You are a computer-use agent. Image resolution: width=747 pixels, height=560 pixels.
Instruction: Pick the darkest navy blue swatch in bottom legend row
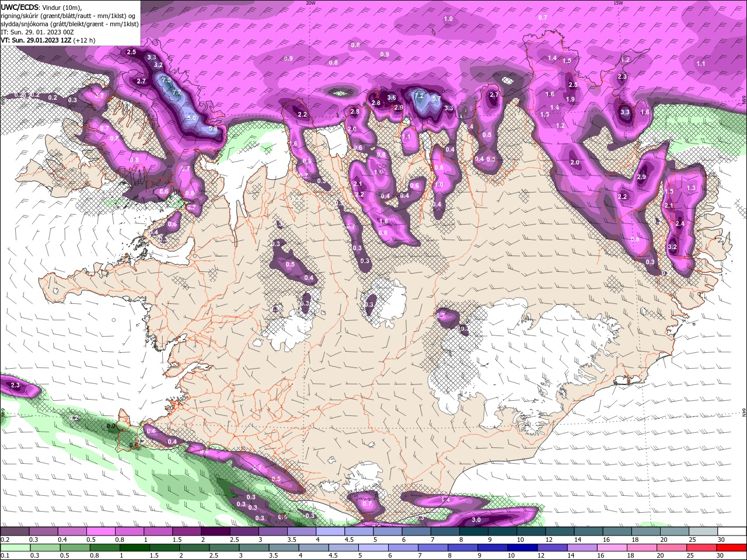522,548
